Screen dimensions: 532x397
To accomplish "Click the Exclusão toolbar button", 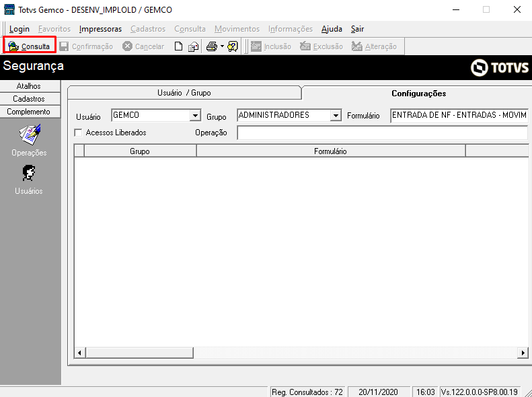I will coord(321,46).
